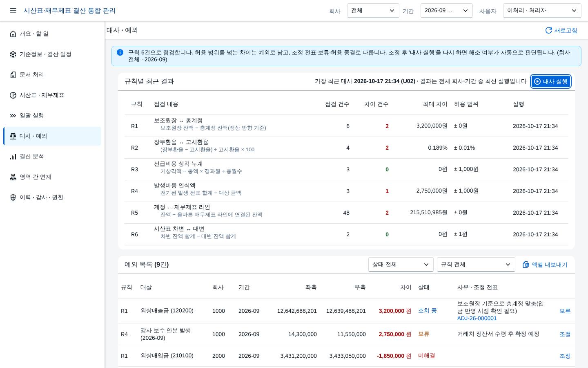Click the 215,510,985원 max difference value
Viewport: 588px width, 368px height.
pyautogui.click(x=428, y=213)
